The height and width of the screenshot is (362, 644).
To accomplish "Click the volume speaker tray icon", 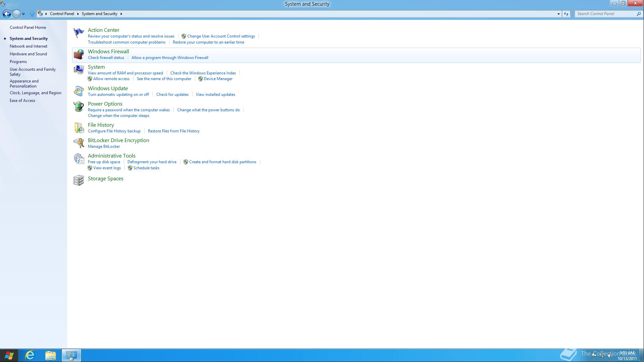I will coord(610,356).
